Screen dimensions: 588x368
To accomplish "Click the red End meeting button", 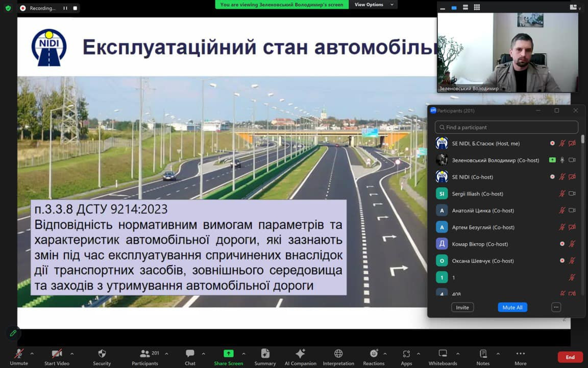I will click(570, 357).
